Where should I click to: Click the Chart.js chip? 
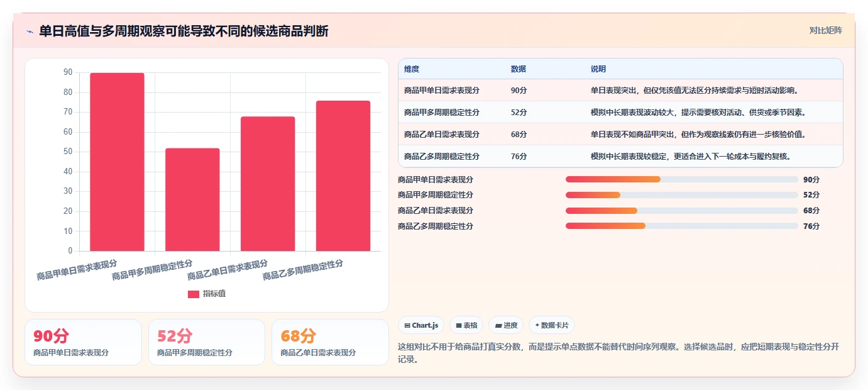point(421,325)
